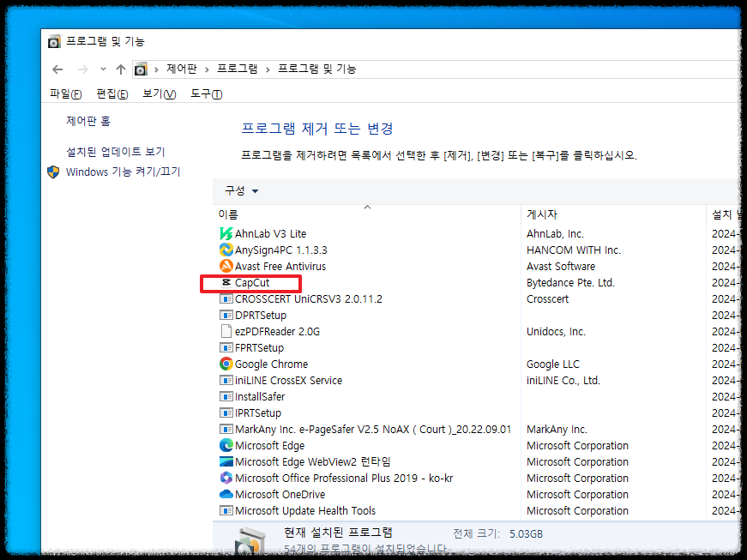The height and width of the screenshot is (560, 747).
Task: Click total size value 5.03GB
Action: pyautogui.click(x=526, y=534)
